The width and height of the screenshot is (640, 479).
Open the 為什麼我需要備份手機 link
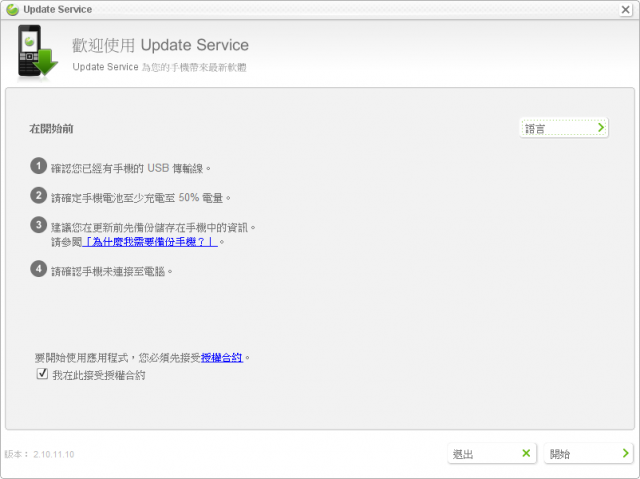tap(150, 242)
